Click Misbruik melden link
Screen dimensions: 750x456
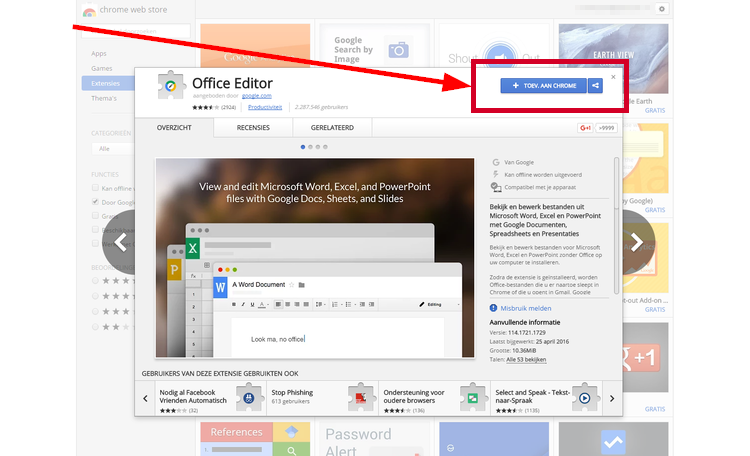(526, 308)
